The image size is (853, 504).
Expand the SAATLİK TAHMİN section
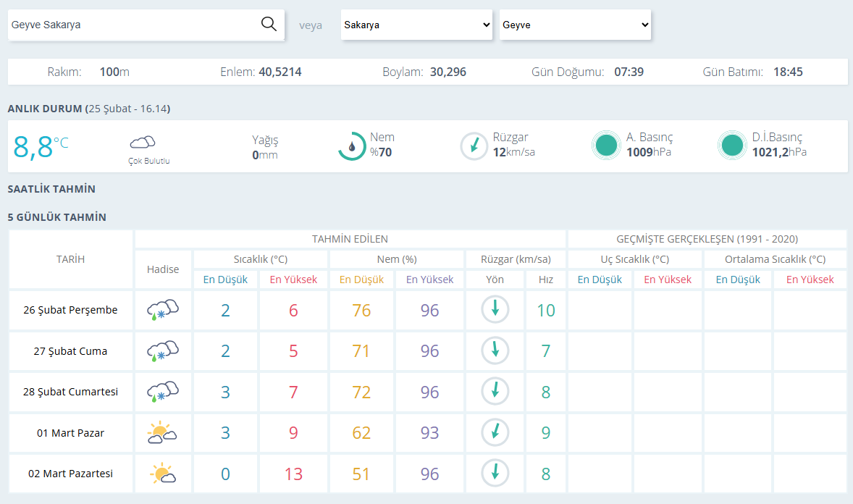coord(51,189)
